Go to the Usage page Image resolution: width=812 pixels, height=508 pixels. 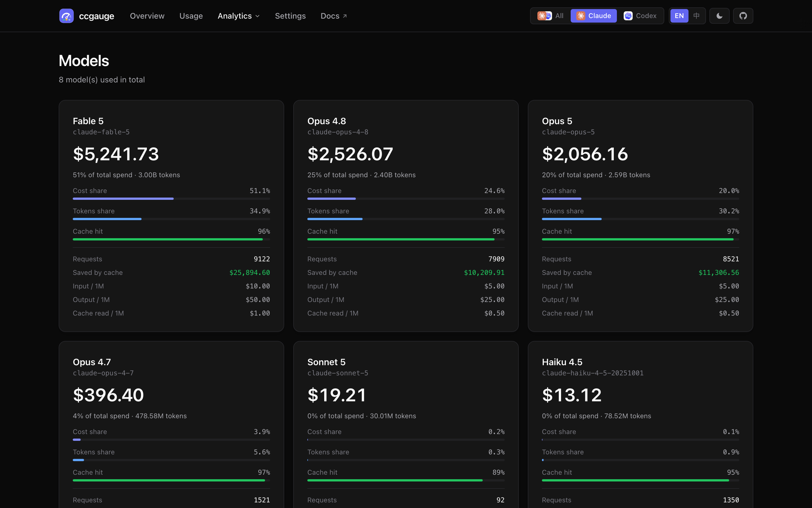coord(191,16)
